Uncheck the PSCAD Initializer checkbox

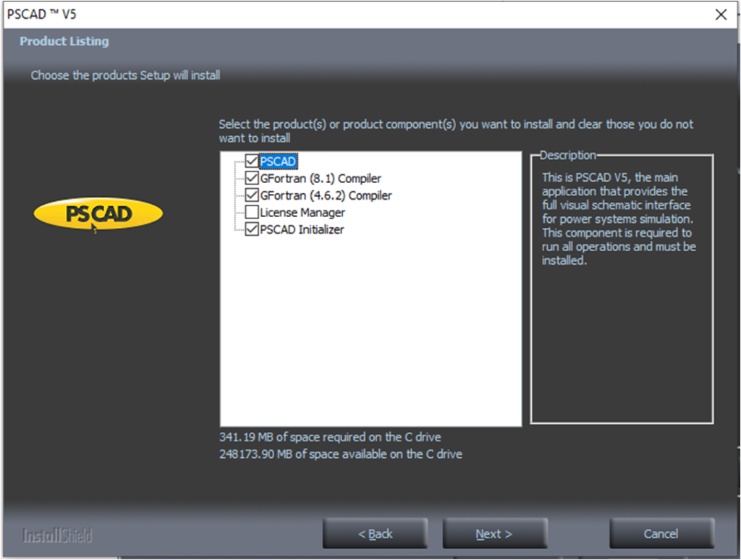pos(252,229)
